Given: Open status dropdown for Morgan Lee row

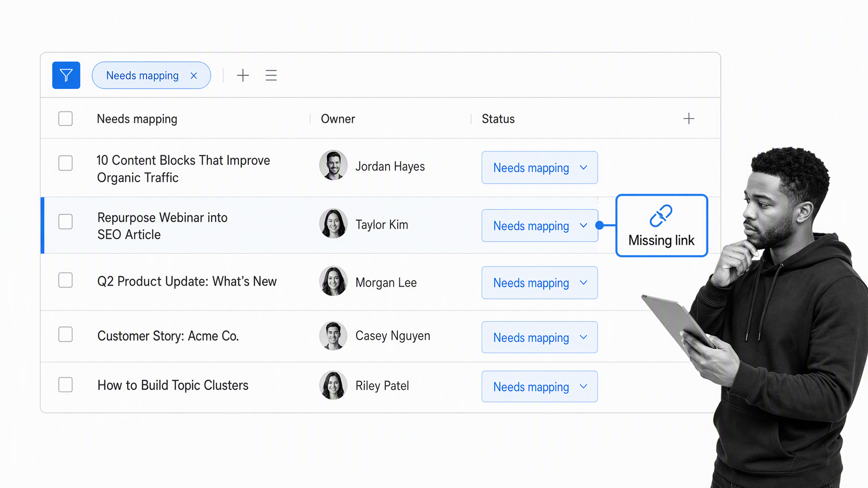Looking at the screenshot, I should point(540,283).
